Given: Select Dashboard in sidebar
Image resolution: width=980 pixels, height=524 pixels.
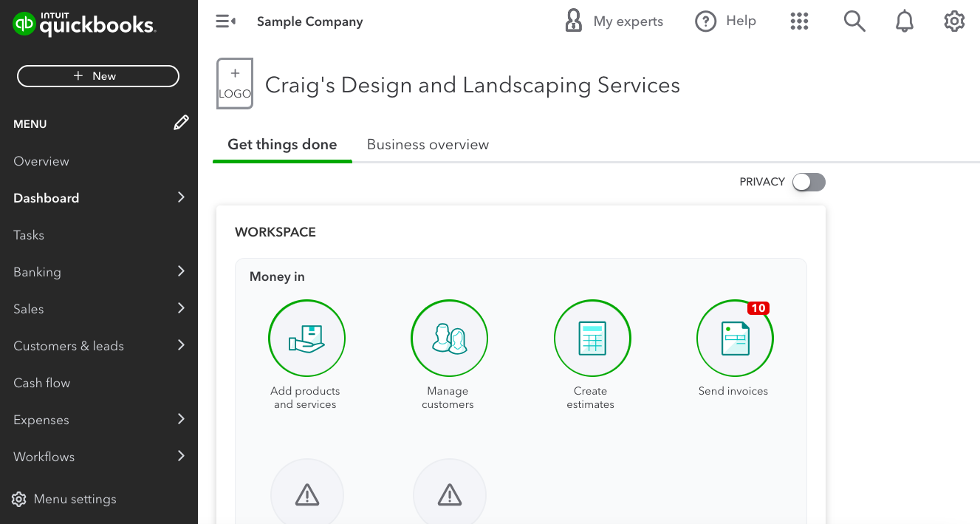Looking at the screenshot, I should tap(47, 198).
